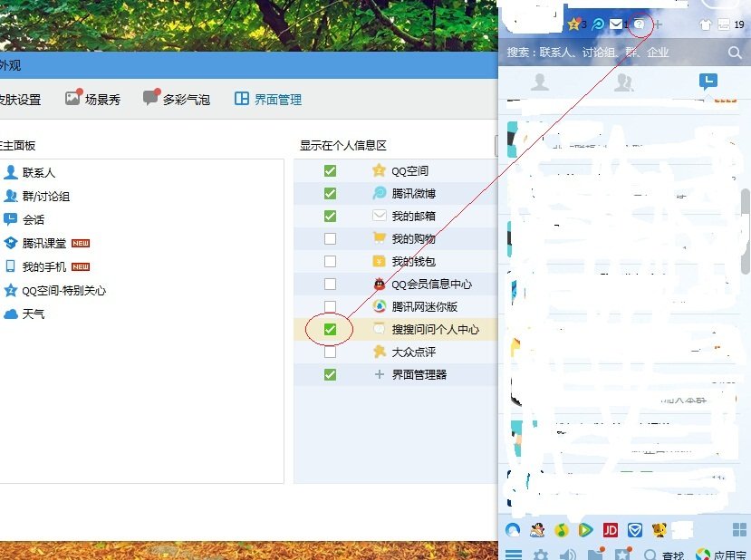Image resolution: width=751 pixels, height=560 pixels.
Task: Open 应用宝 at the bottom right
Action: (726, 553)
